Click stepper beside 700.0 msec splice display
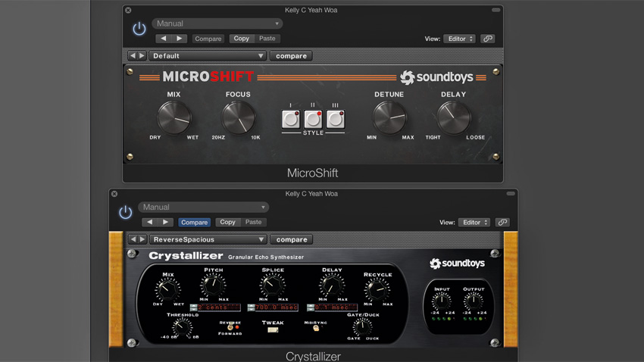The width and height of the screenshot is (644, 362). pos(251,307)
